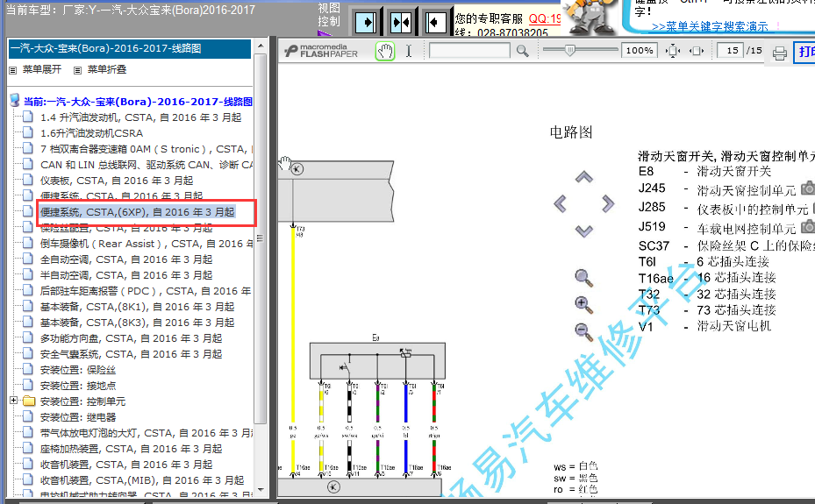Open CAN 和 LIN 总线联网 tree item
The image size is (815, 504).
pos(146,165)
